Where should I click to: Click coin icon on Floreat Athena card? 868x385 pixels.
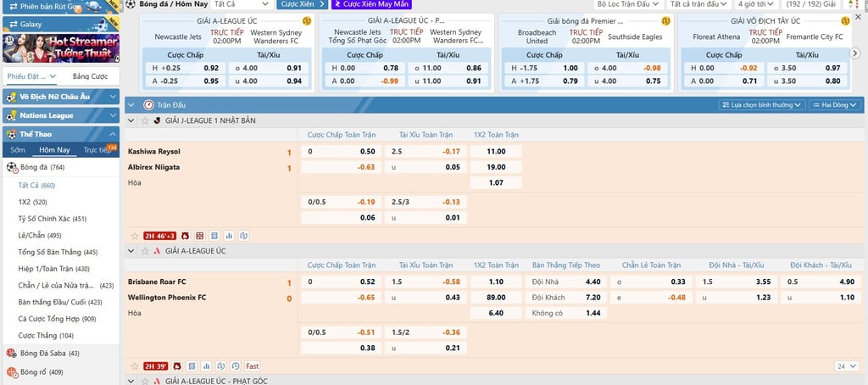point(845,21)
